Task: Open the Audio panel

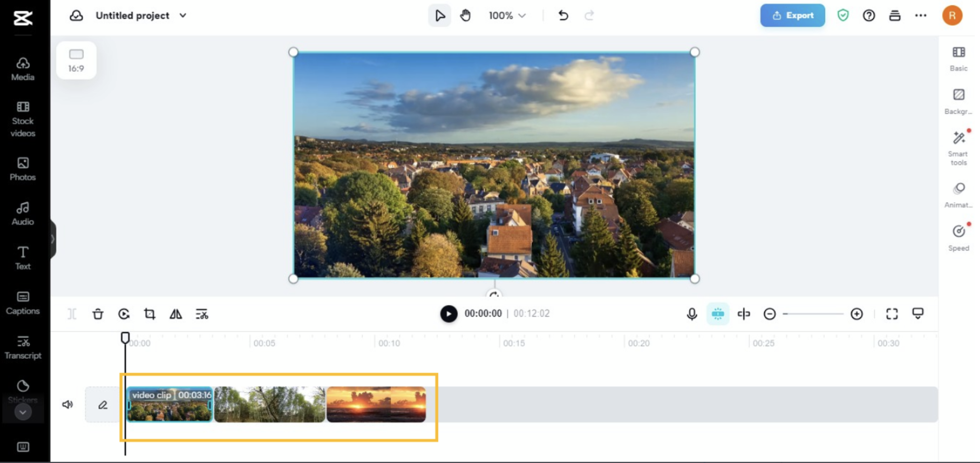Action: [x=23, y=213]
